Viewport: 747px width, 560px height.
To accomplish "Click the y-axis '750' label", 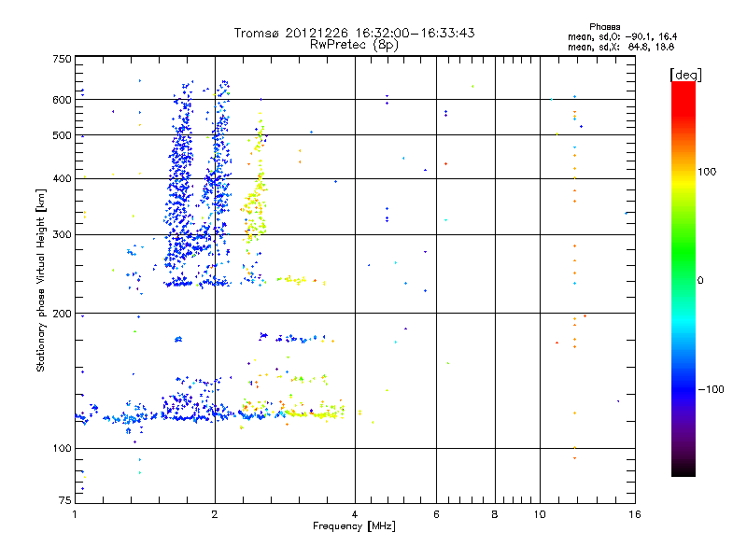I will pos(62,59).
